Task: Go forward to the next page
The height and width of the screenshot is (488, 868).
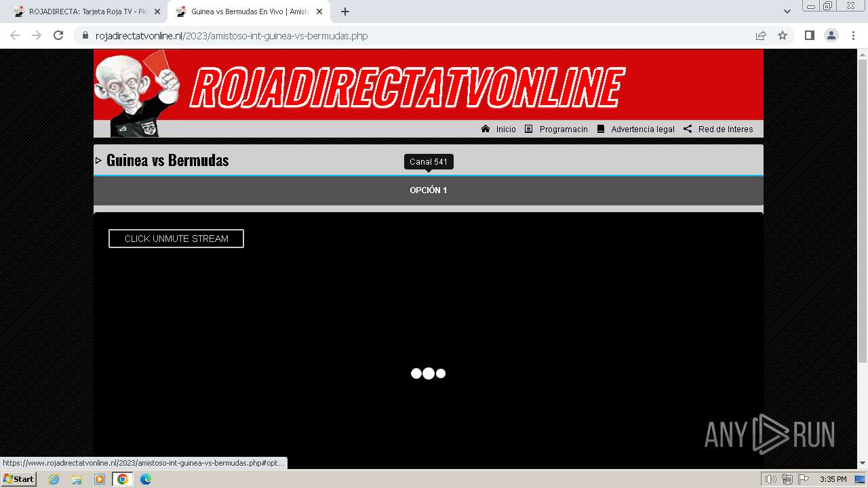Action: [x=37, y=35]
